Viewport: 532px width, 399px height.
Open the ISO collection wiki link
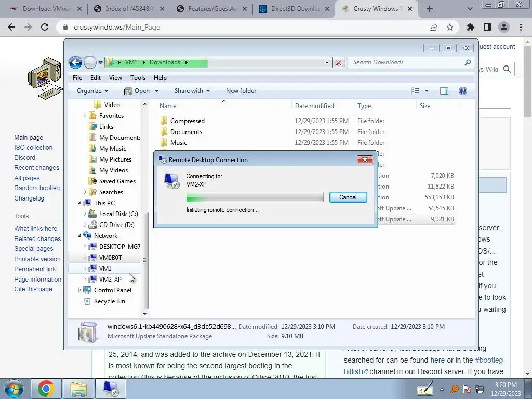pos(33,147)
